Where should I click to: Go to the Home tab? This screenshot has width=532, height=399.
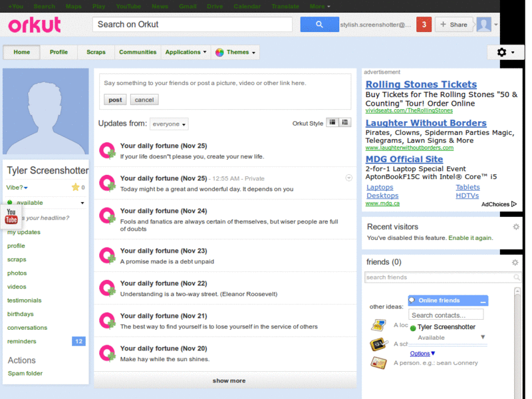tap(22, 53)
